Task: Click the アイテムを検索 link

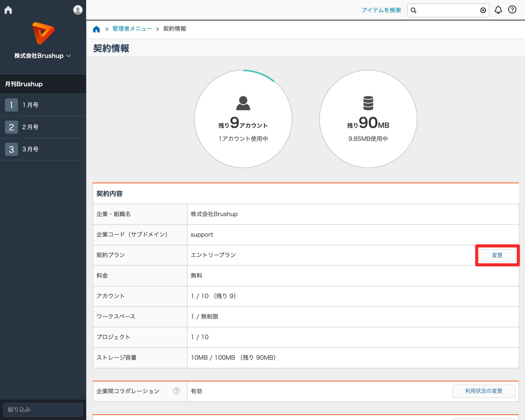Action: [381, 10]
